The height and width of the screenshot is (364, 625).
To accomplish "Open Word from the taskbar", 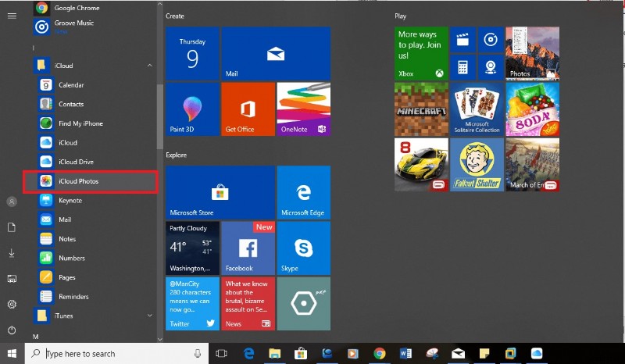I will click(x=405, y=353).
